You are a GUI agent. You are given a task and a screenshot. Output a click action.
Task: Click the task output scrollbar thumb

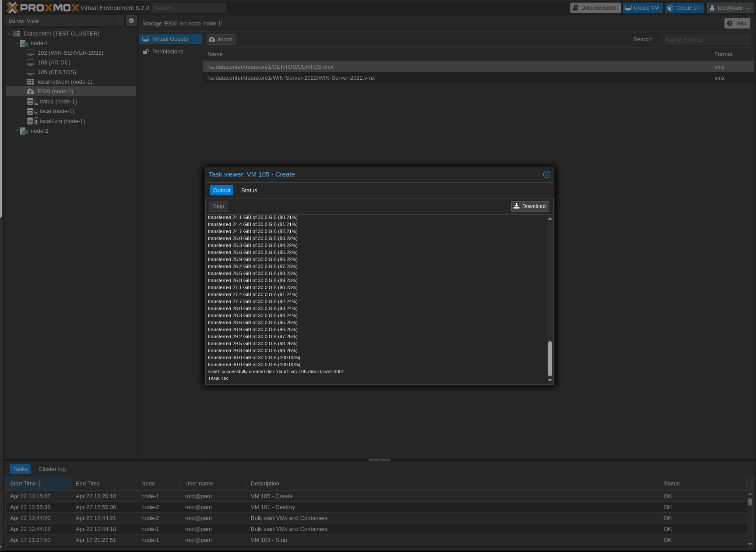[x=550, y=358]
